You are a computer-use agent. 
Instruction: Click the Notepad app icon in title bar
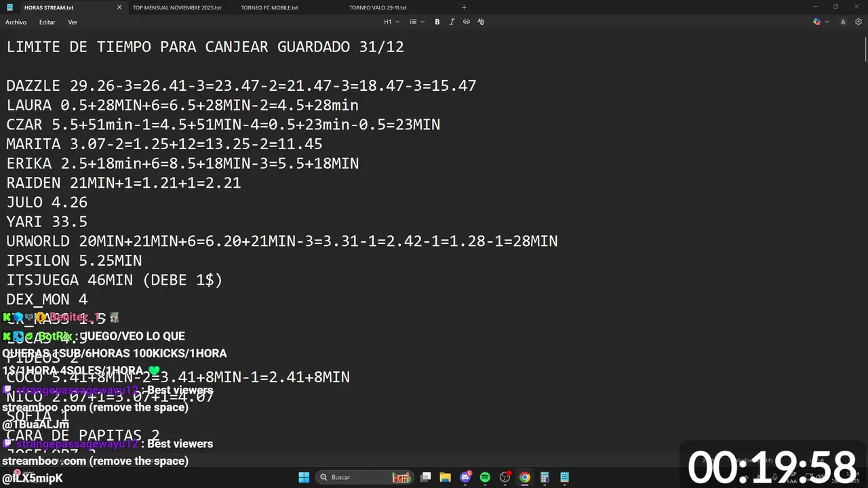click(x=9, y=7)
